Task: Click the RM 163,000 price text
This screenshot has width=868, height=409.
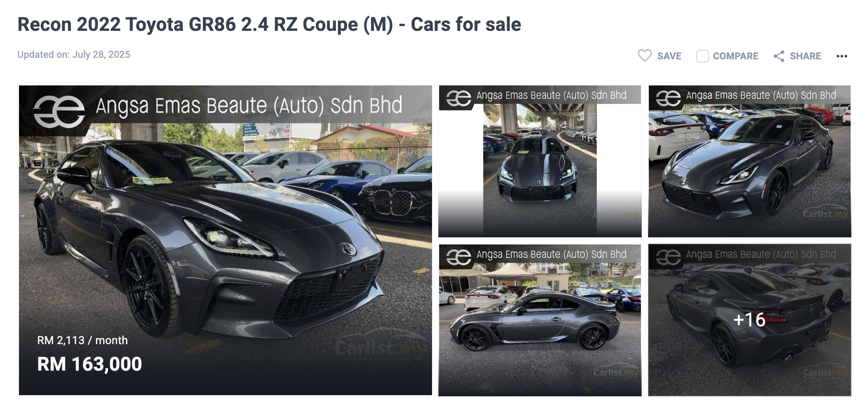Action: click(x=89, y=364)
